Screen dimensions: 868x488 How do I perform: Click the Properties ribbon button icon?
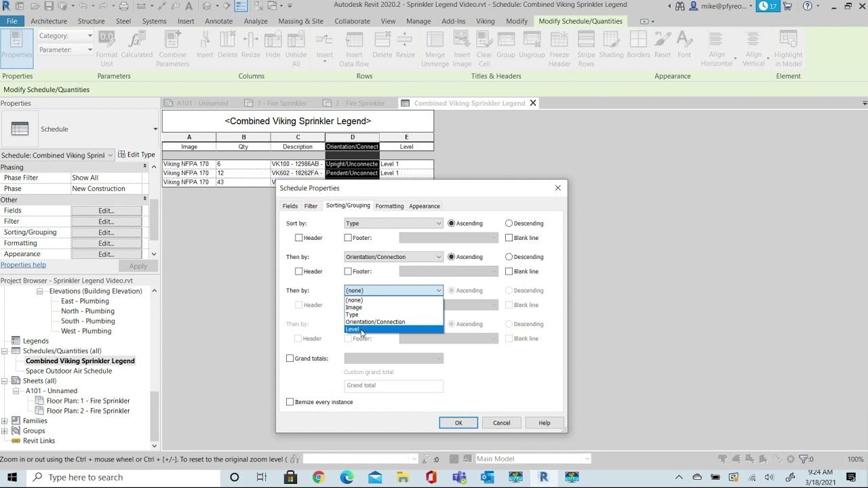point(16,41)
